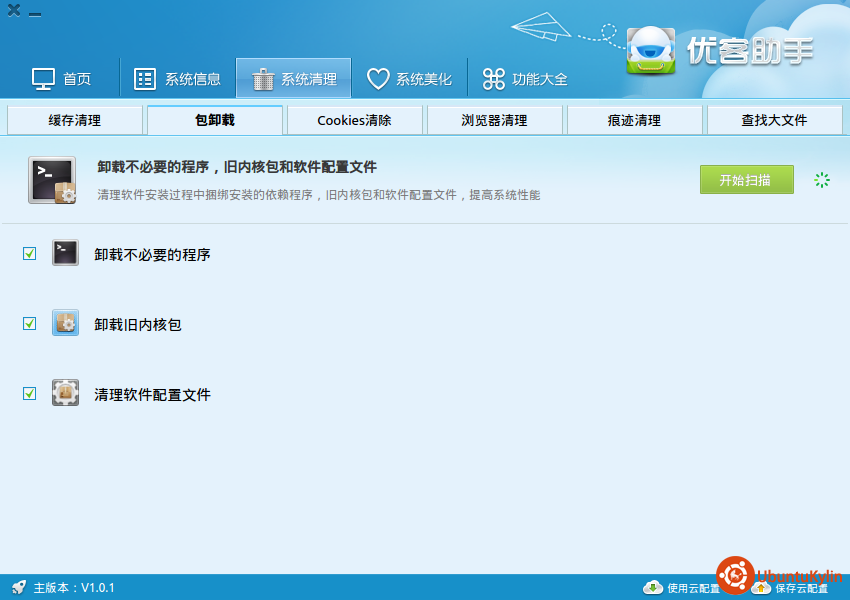850x600 pixels.
Task: Select the Cookies清除 tab
Action: (x=354, y=120)
